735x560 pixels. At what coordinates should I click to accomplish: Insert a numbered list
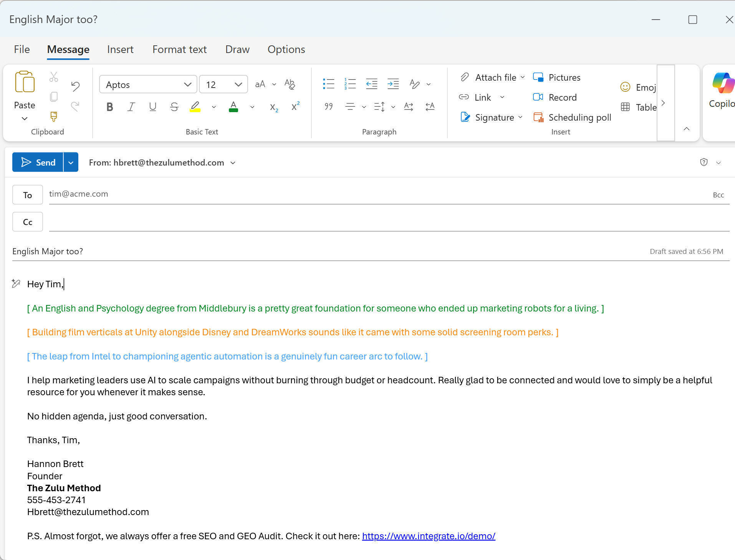350,84
